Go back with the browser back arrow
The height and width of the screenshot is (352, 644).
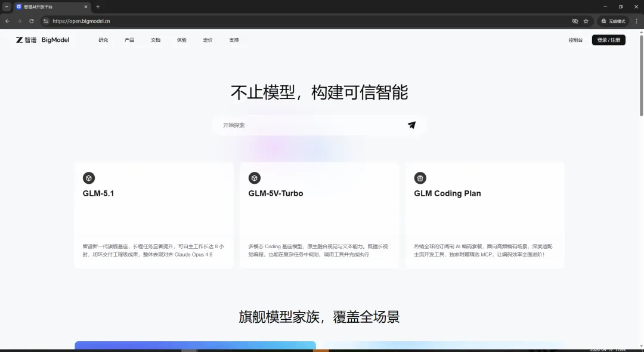click(7, 21)
